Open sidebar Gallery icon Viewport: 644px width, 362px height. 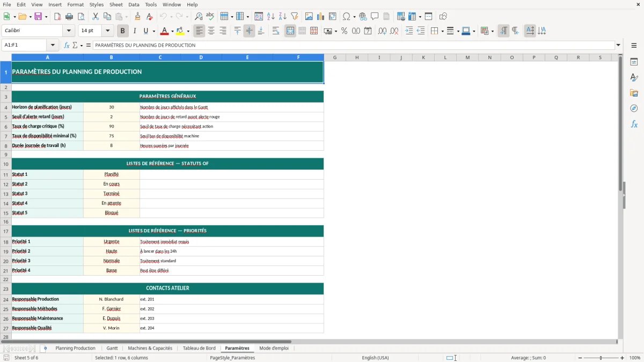coord(634,93)
